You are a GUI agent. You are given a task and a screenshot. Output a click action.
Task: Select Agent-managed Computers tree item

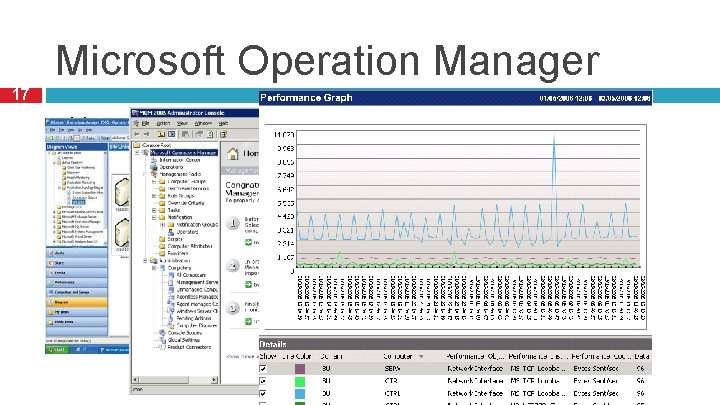[x=197, y=304]
